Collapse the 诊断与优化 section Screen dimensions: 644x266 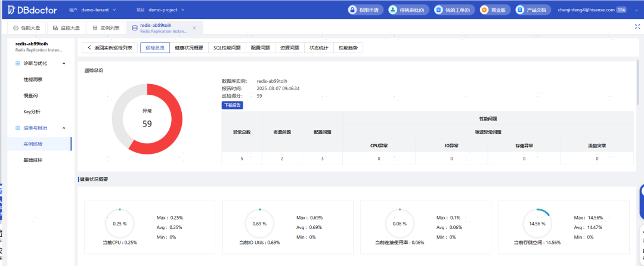[x=64, y=63]
